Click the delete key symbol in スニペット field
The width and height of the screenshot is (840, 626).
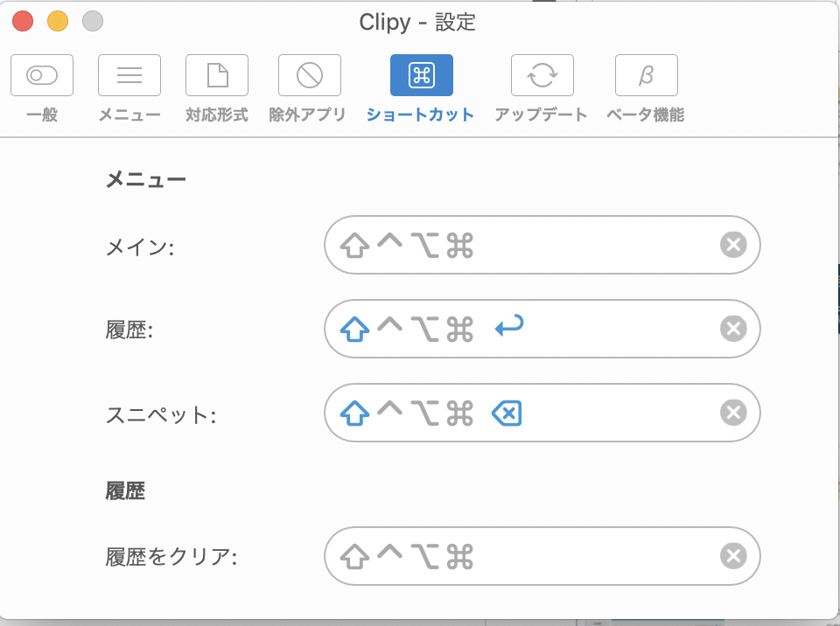(x=507, y=414)
